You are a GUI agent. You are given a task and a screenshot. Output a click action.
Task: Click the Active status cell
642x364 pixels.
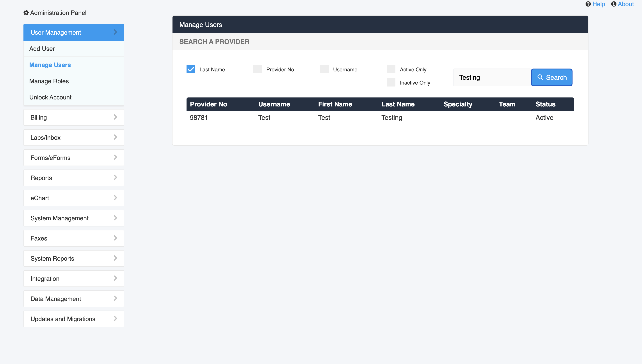click(x=544, y=117)
